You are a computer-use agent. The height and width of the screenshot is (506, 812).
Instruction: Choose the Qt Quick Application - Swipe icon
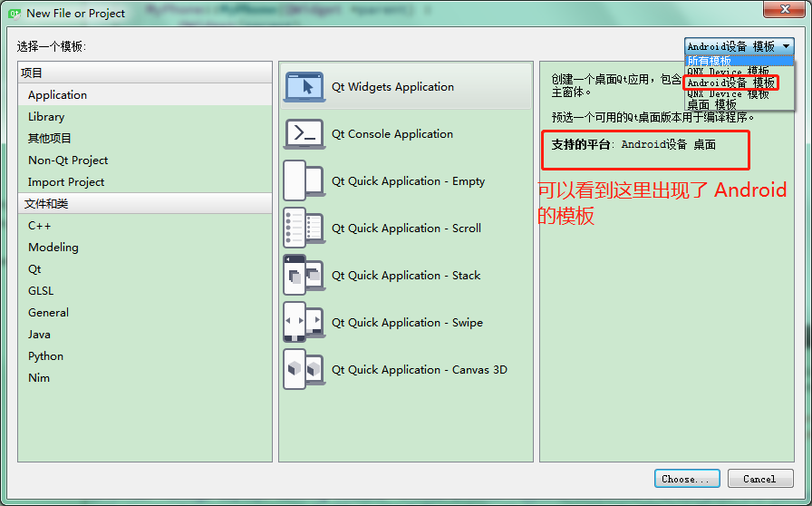304,323
